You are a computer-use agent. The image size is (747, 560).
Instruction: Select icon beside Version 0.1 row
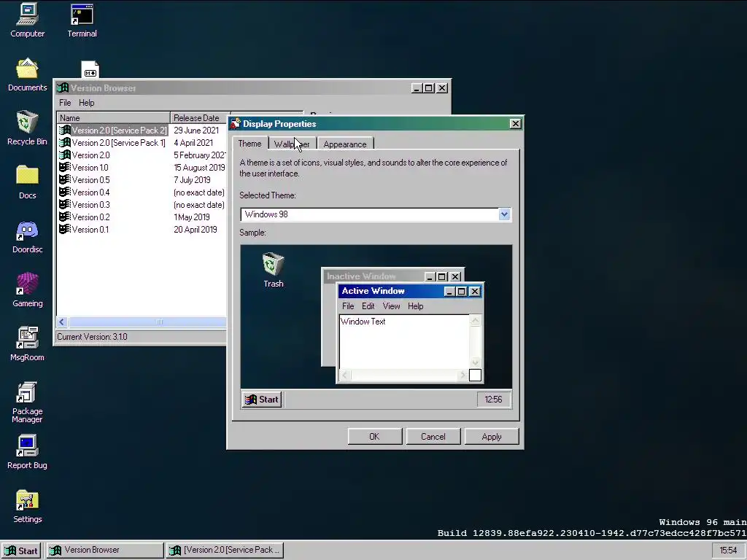click(65, 229)
